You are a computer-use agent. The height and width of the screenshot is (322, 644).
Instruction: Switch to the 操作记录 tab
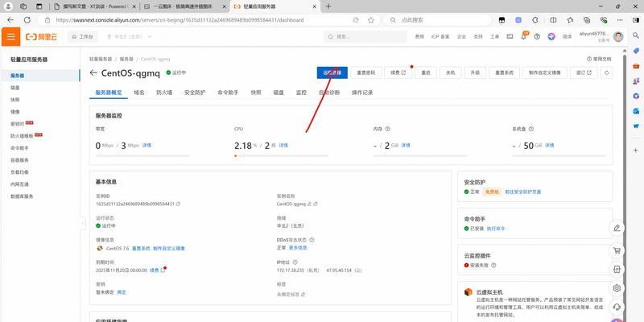tap(362, 93)
